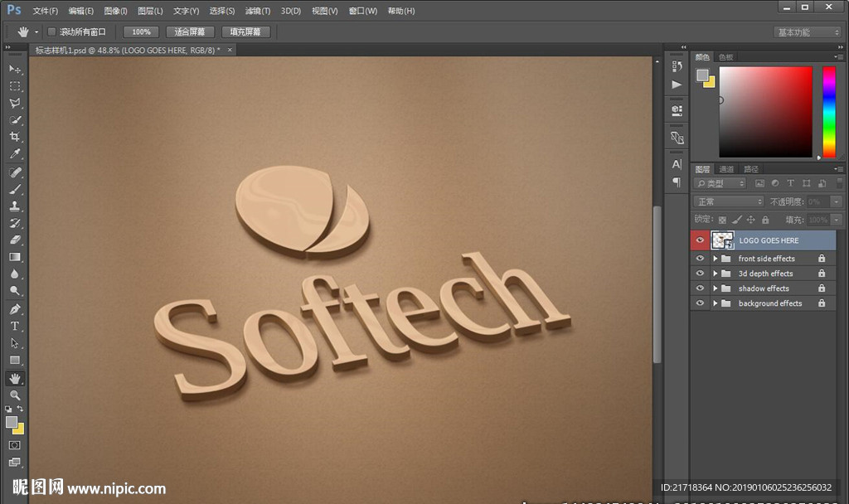849x504 pixels.
Task: Select the Healing Brush tool
Action: point(15,172)
